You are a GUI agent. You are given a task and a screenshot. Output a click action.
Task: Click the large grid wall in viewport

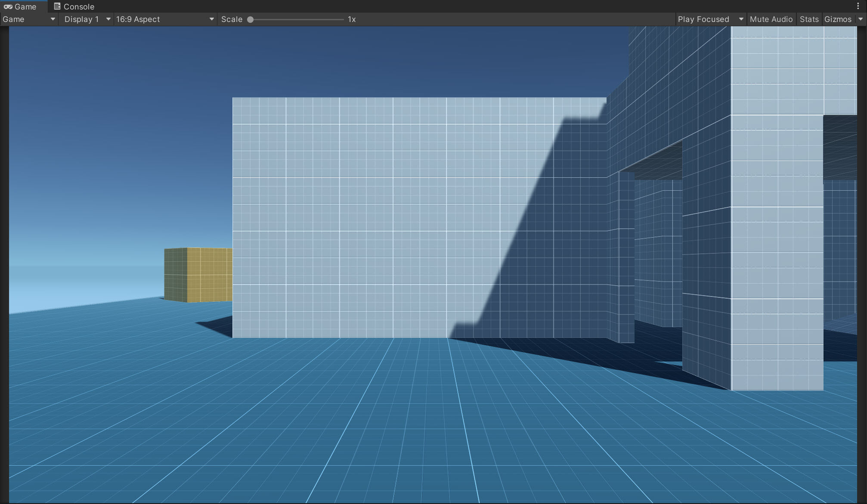click(x=366, y=215)
